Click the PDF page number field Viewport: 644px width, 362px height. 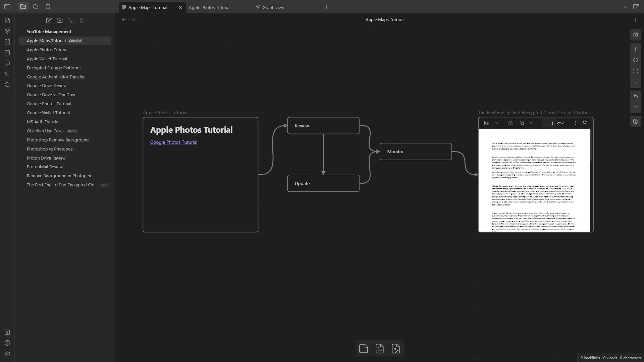click(549, 123)
